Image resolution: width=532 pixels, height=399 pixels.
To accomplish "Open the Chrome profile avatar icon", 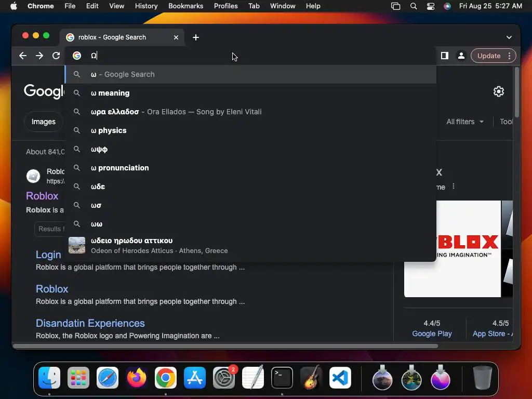I will (x=461, y=56).
